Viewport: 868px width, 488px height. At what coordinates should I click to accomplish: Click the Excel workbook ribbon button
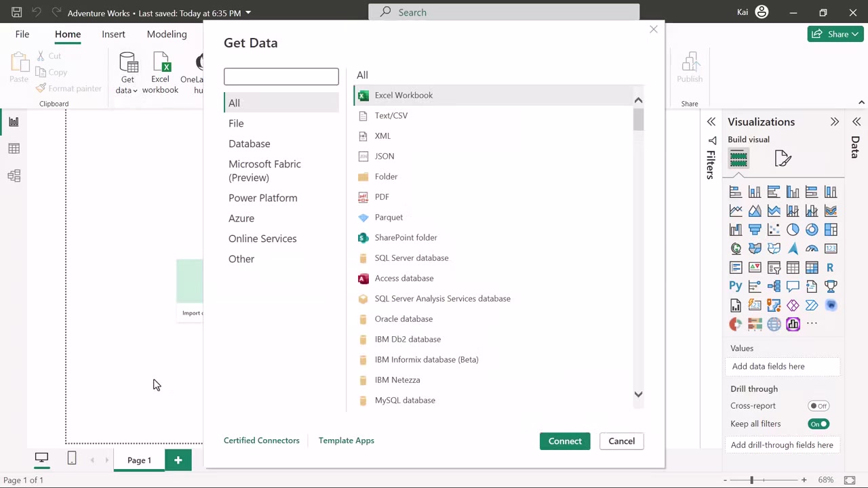161,73
